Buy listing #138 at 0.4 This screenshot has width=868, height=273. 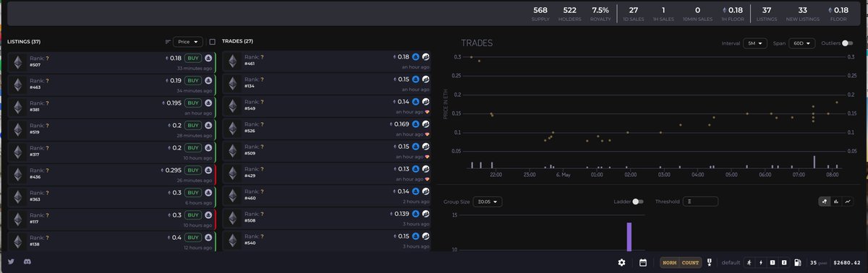193,237
